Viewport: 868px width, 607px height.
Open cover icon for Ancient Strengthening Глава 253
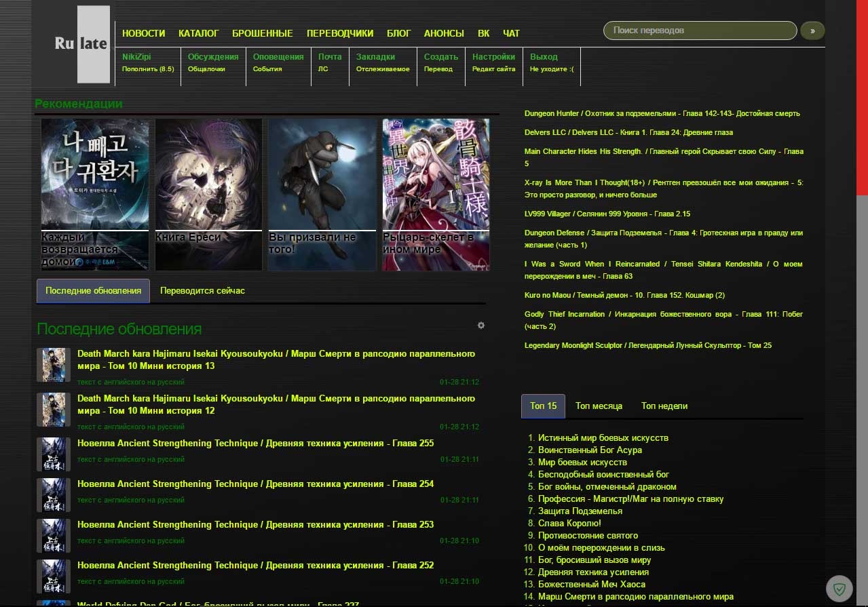(54, 536)
